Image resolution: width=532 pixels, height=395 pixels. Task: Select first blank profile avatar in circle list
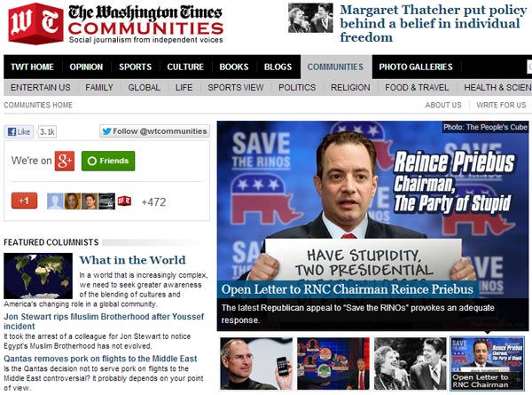[55, 201]
